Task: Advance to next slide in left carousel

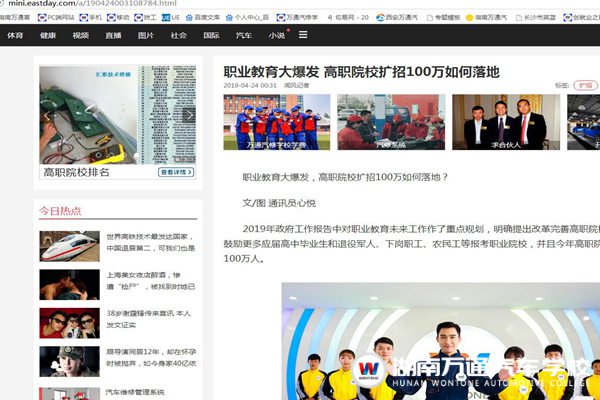Action: coord(189,115)
